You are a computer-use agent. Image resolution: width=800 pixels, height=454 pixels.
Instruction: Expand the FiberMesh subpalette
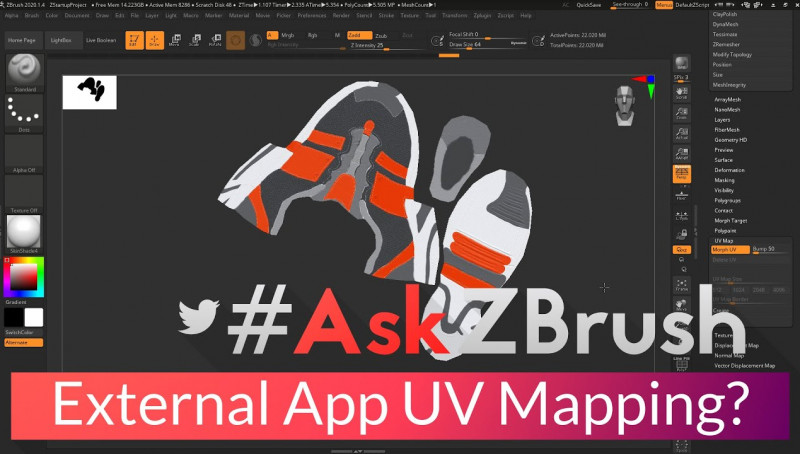point(727,130)
